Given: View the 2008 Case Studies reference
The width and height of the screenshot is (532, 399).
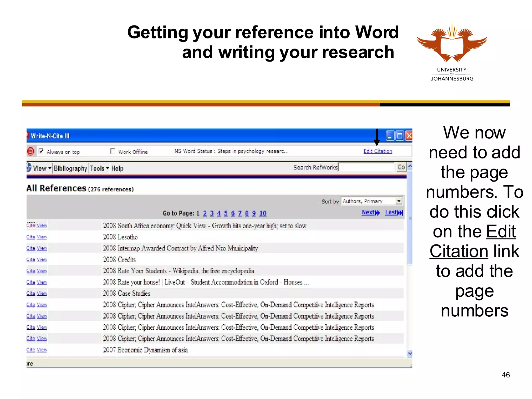Looking at the screenshot, I should [x=42, y=293].
